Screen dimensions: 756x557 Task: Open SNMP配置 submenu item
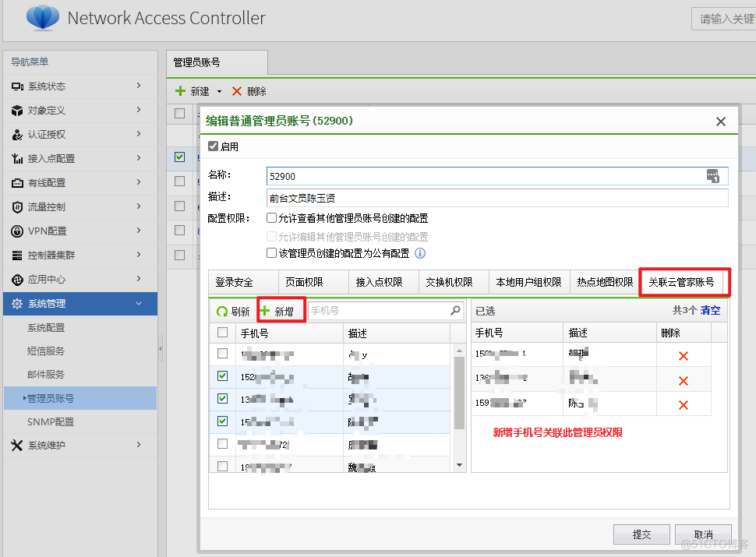pyautogui.click(x=51, y=422)
